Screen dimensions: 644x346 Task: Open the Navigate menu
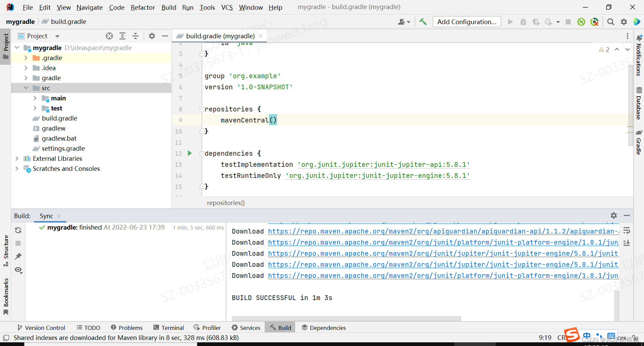89,7
